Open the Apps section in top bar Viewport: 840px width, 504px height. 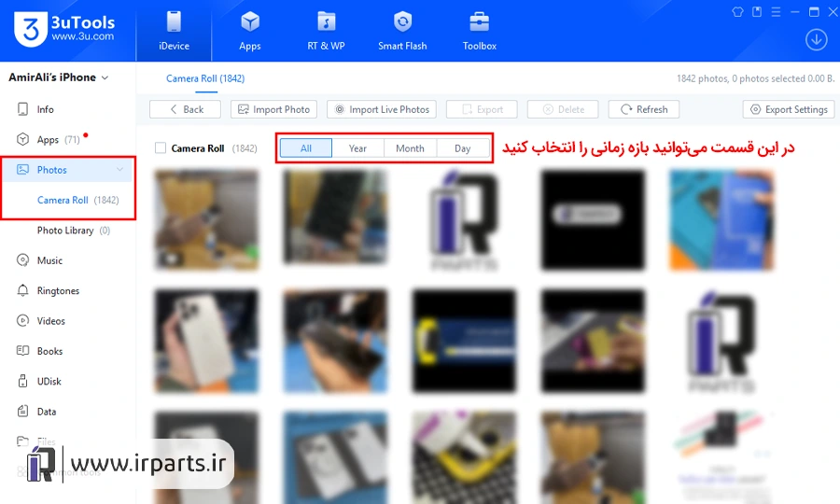coord(249,31)
